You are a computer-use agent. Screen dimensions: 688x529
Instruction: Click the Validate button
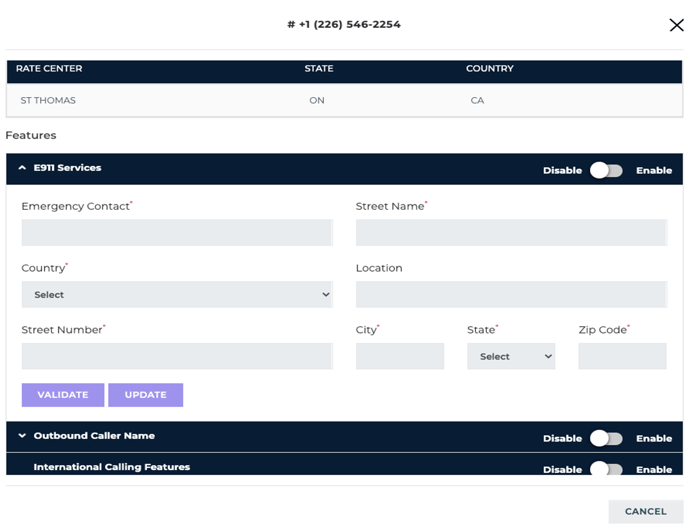(x=63, y=395)
